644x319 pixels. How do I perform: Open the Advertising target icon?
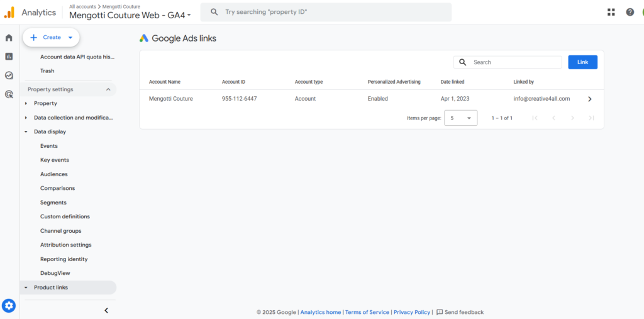9,94
